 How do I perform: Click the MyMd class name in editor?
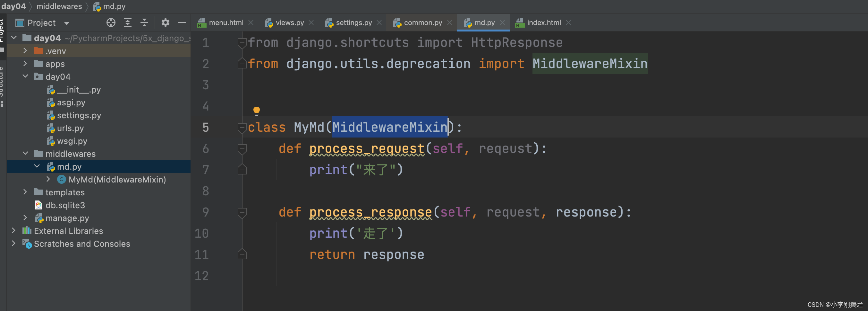click(x=309, y=127)
